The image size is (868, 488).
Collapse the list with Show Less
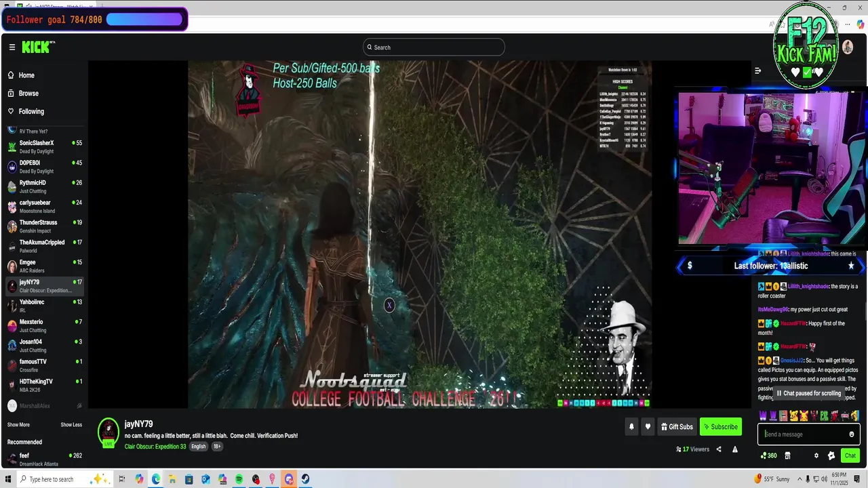pyautogui.click(x=71, y=425)
